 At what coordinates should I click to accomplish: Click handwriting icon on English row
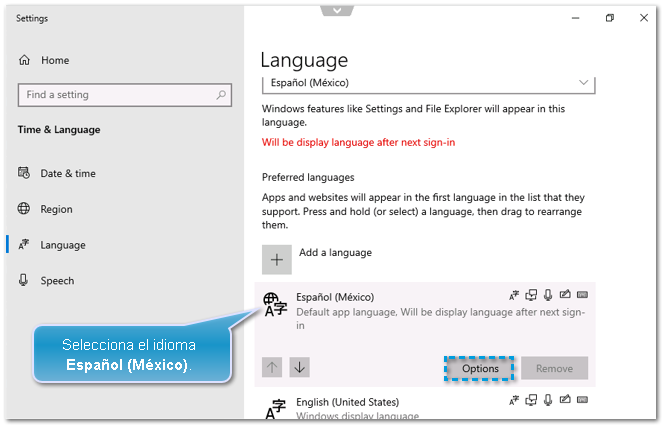[565, 399]
